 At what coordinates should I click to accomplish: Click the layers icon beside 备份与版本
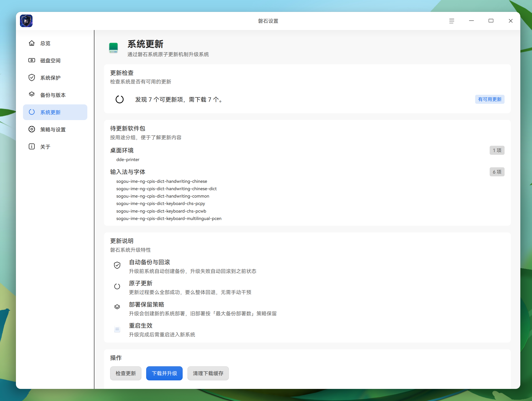[32, 94]
